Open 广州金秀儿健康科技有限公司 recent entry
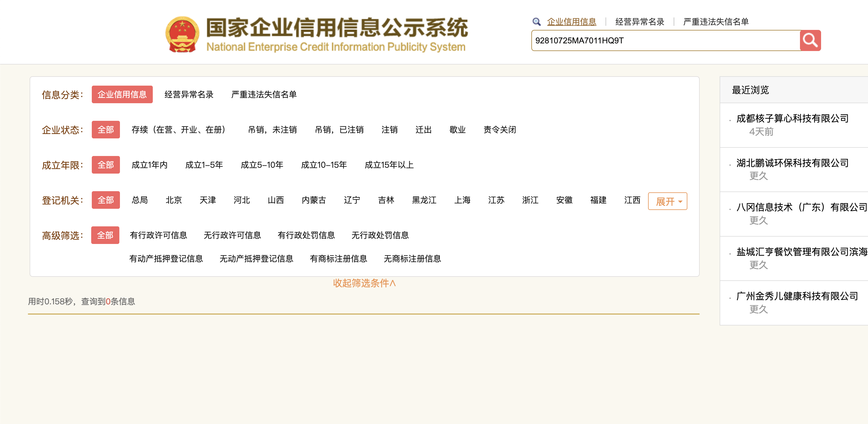The width and height of the screenshot is (868, 424). 796,296
